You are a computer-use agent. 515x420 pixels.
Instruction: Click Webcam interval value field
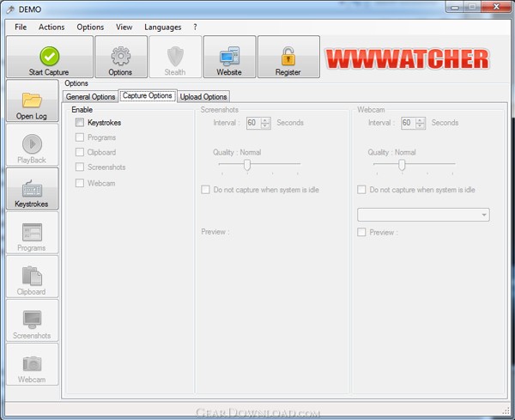pyautogui.click(x=409, y=123)
